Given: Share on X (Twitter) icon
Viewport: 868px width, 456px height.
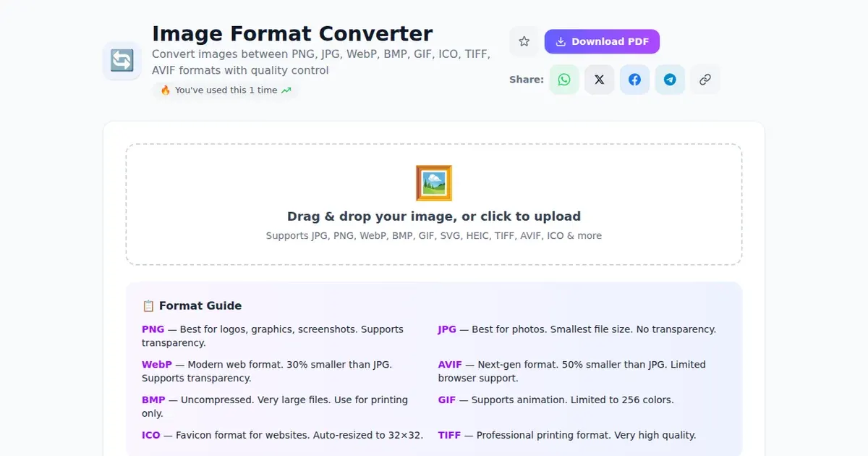Looking at the screenshot, I should (600, 80).
